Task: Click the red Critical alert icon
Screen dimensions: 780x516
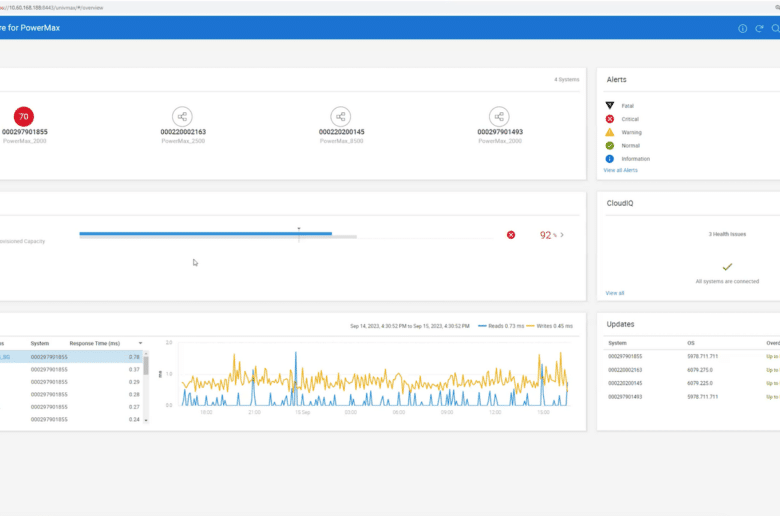Action: click(x=609, y=119)
